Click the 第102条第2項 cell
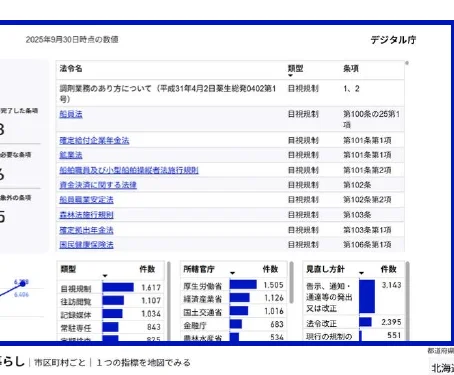454x375 pixels. (367, 200)
